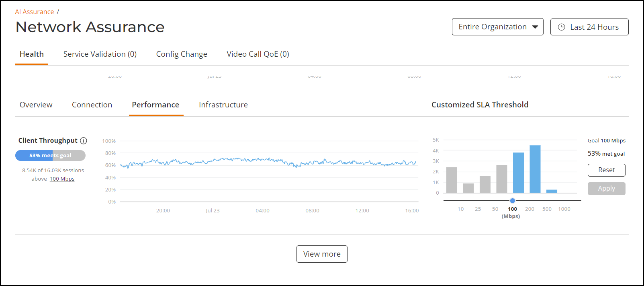
Task: Click the Reset threshold button
Action: coord(606,170)
